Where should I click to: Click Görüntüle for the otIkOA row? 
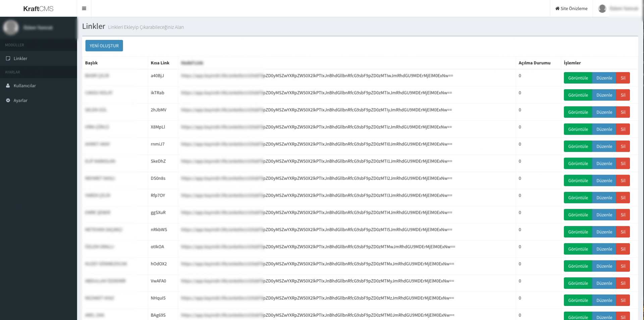click(x=578, y=249)
